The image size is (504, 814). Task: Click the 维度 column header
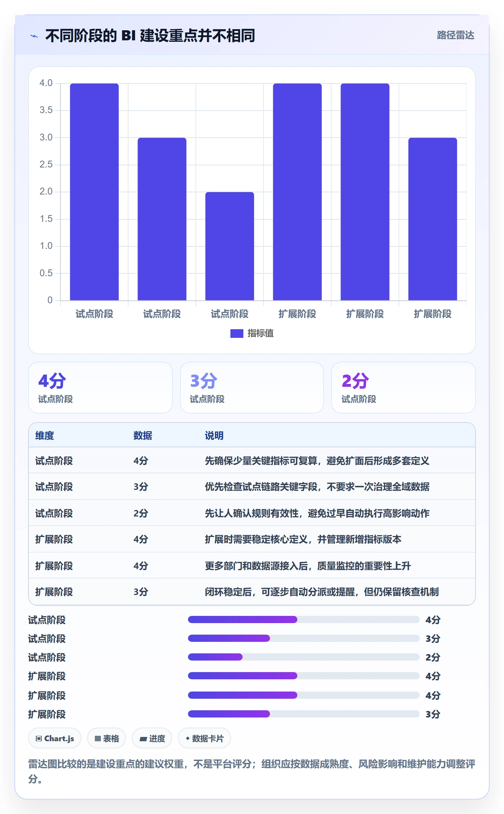pyautogui.click(x=45, y=435)
